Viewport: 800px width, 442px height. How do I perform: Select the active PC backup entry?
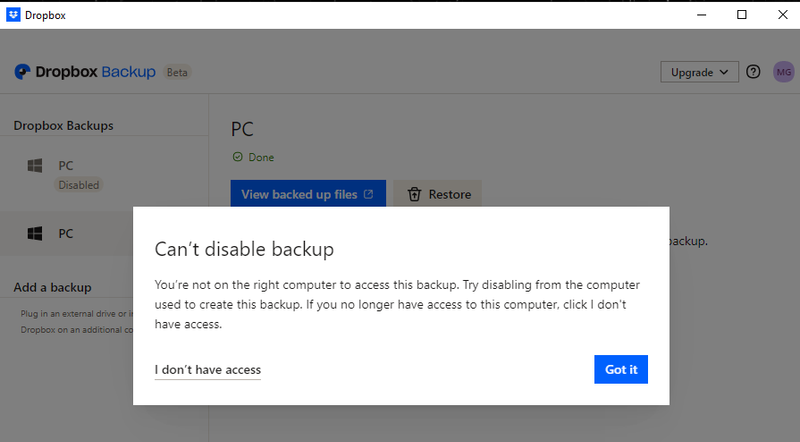point(66,233)
